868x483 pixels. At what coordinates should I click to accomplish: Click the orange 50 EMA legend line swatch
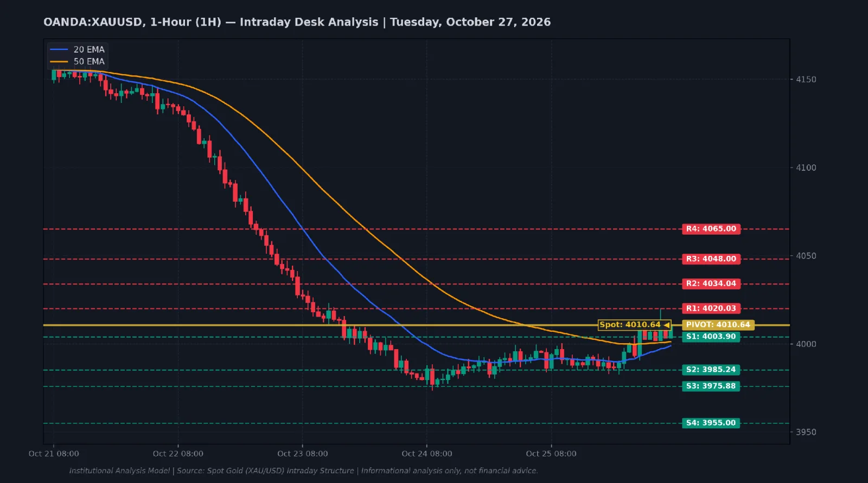pyautogui.click(x=59, y=61)
